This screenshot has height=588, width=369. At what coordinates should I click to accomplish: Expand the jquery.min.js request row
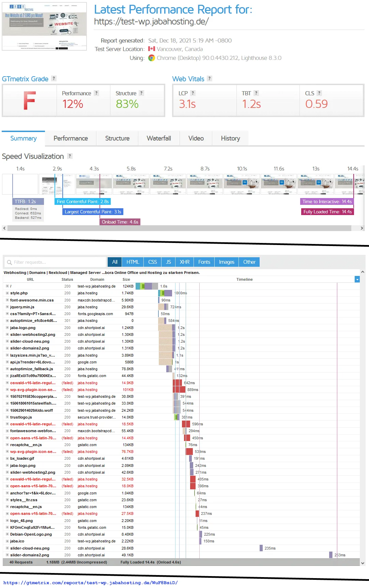click(7, 307)
